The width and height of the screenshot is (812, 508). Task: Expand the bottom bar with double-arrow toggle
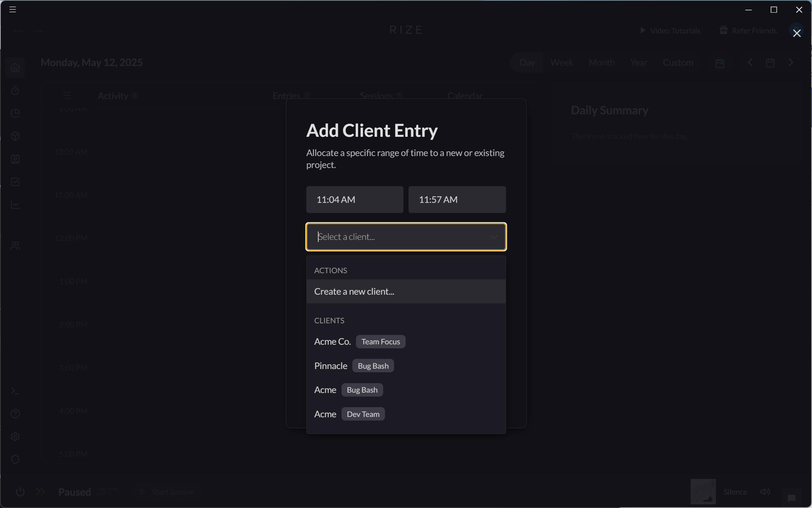click(x=40, y=492)
